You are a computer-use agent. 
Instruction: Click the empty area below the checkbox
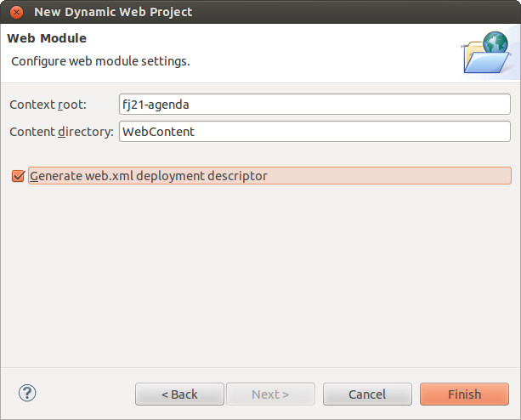pyautogui.click(x=260, y=275)
